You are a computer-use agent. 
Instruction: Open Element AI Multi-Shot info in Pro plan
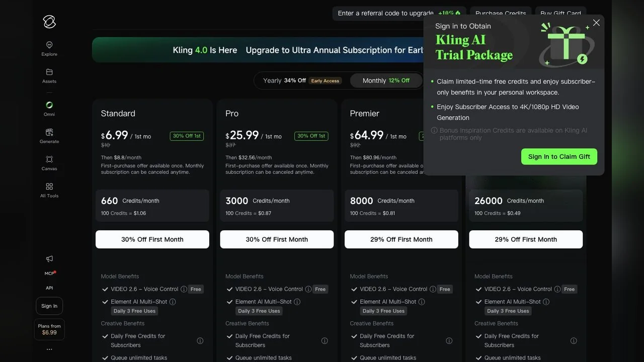(297, 302)
